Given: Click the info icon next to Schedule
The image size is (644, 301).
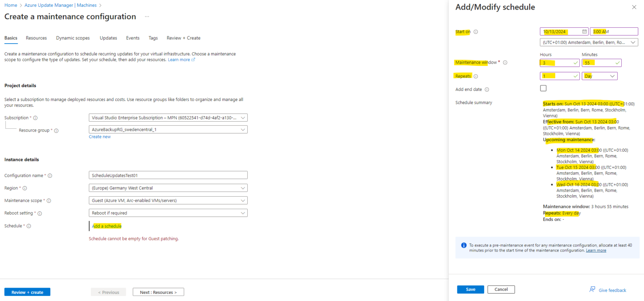Looking at the screenshot, I should (29, 226).
